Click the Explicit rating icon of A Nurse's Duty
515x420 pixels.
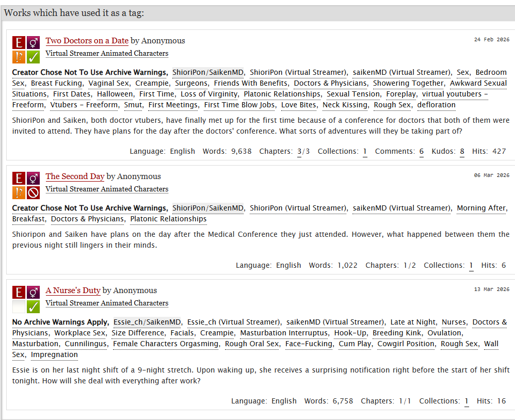pos(19,292)
